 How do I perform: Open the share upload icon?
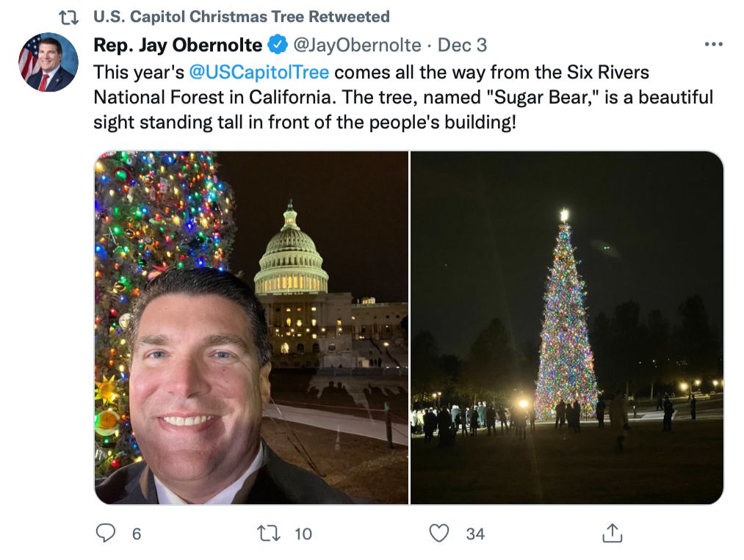coord(612,533)
